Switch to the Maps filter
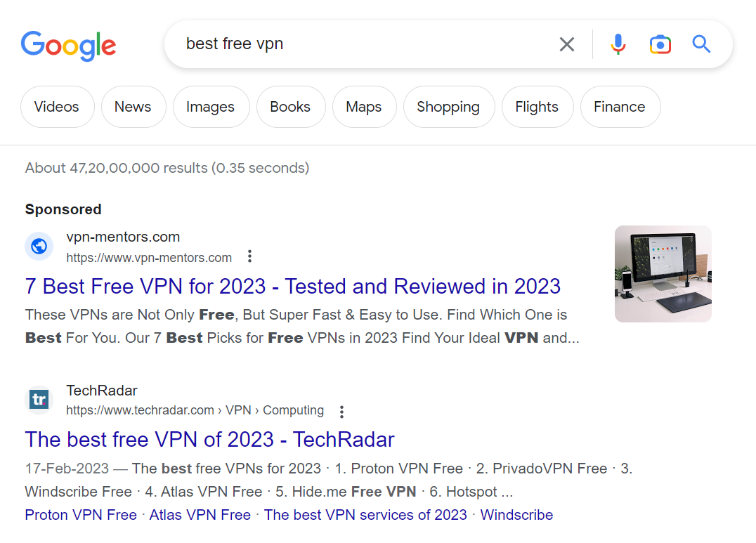Viewport: 756px width, 543px height. coord(364,107)
